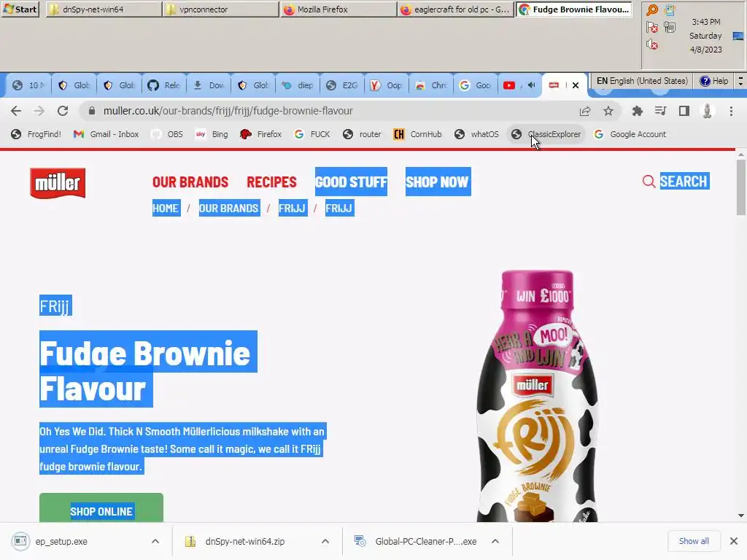
Task: Click the OUR BRANDS breadcrumb
Action: 229,208
